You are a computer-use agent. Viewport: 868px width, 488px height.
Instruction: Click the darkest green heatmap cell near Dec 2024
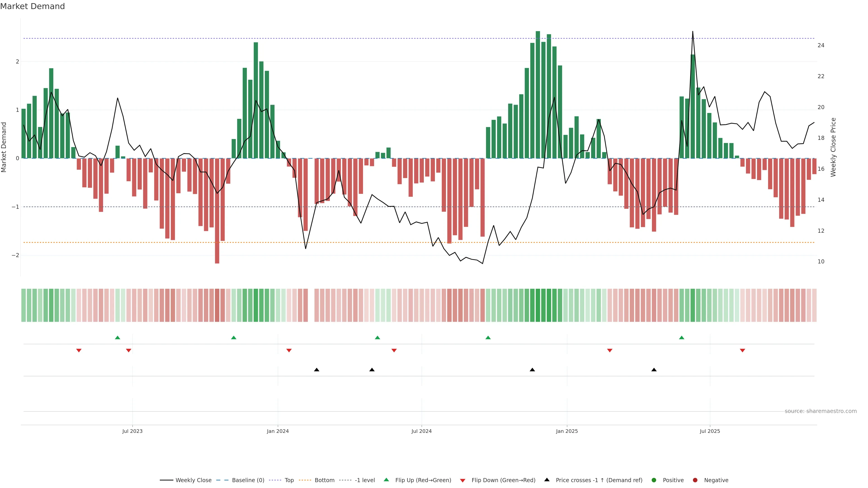point(538,305)
